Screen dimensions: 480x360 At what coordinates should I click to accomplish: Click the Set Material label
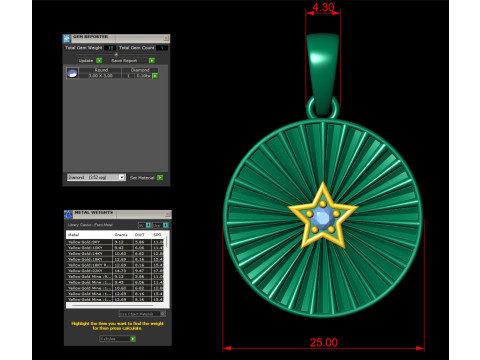pyautogui.click(x=142, y=178)
